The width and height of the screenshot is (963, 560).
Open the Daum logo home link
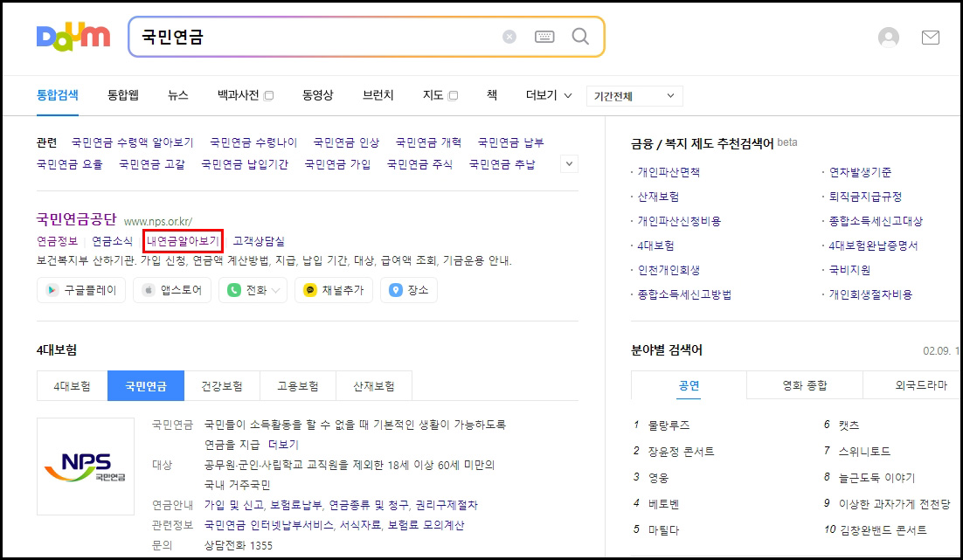(73, 38)
